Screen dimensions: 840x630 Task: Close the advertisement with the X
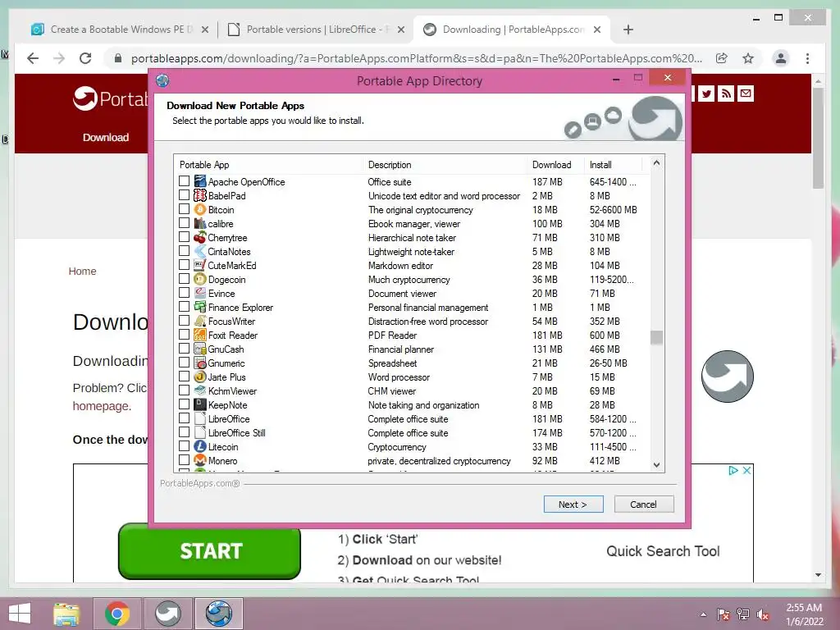[746, 470]
